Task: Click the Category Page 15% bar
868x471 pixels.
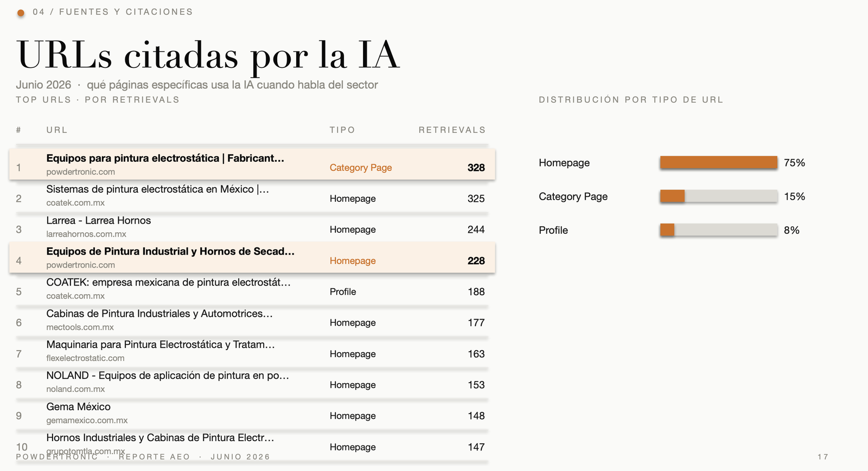Action: click(x=719, y=196)
